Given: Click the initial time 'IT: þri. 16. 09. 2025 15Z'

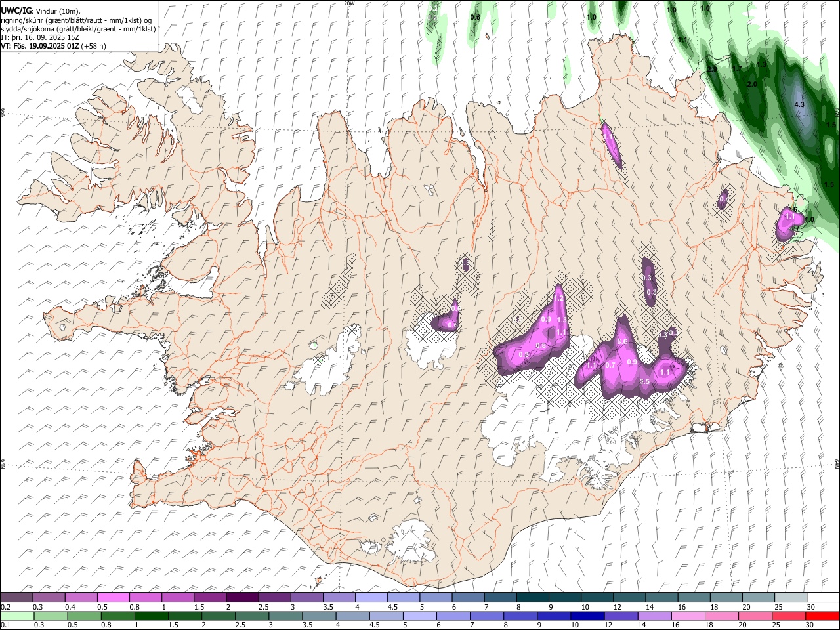Looking at the screenshot, I should [x=40, y=37].
